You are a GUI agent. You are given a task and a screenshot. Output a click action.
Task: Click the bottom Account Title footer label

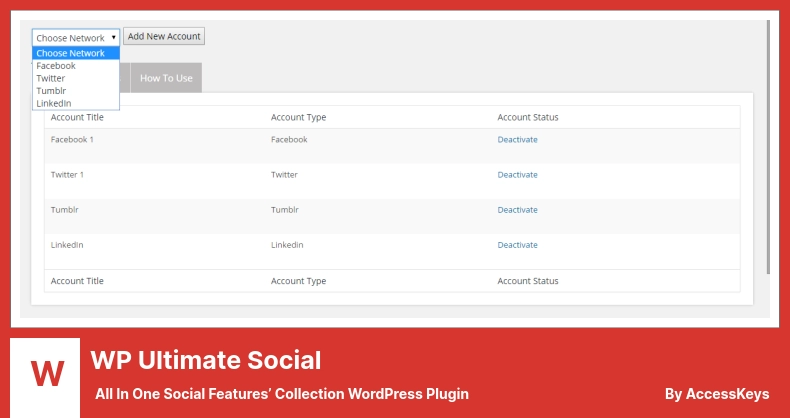pyautogui.click(x=77, y=281)
